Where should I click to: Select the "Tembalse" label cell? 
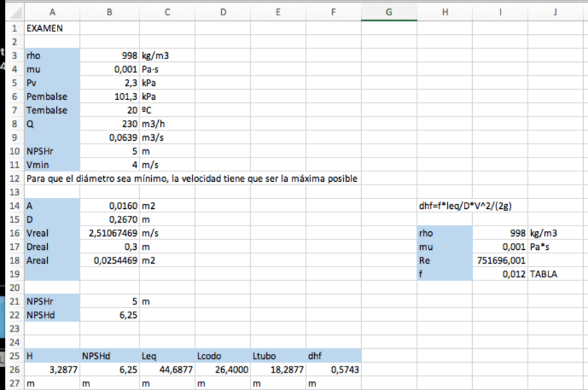pyautogui.click(x=52, y=110)
